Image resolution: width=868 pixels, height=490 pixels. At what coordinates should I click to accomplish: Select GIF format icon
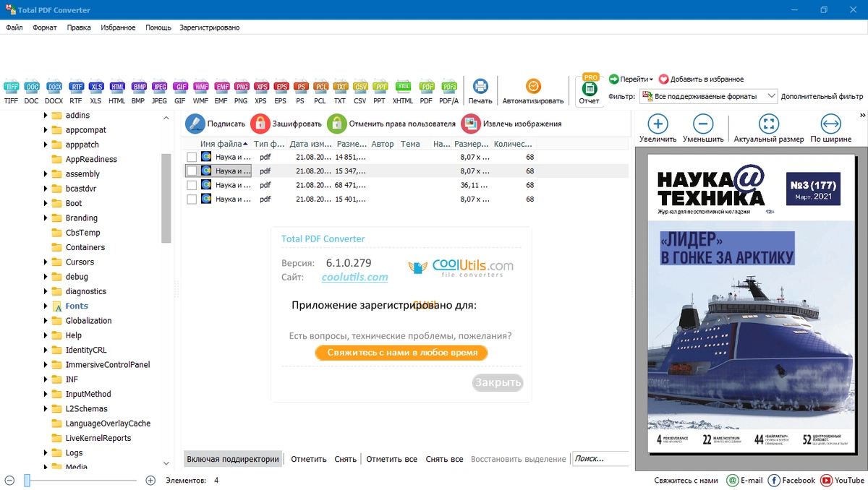coord(180,91)
